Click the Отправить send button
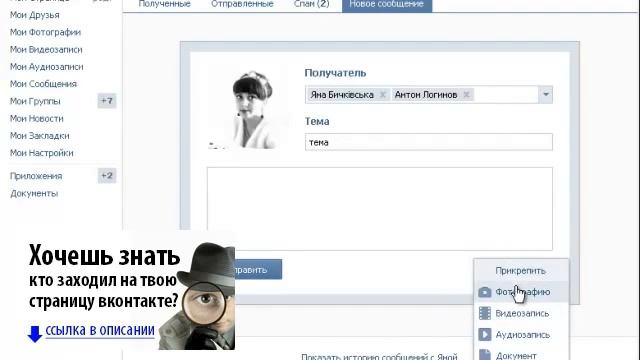This screenshot has height=360, width=640. click(257, 269)
